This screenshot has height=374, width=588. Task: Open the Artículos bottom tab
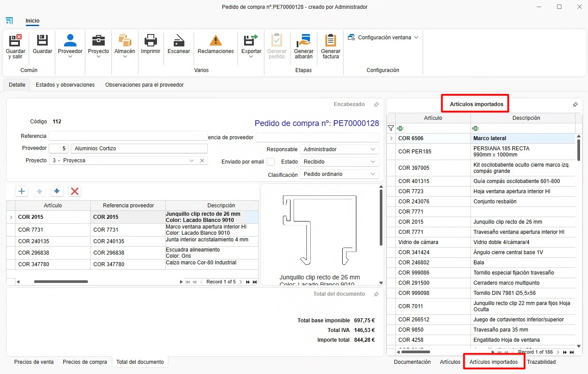pos(450,362)
